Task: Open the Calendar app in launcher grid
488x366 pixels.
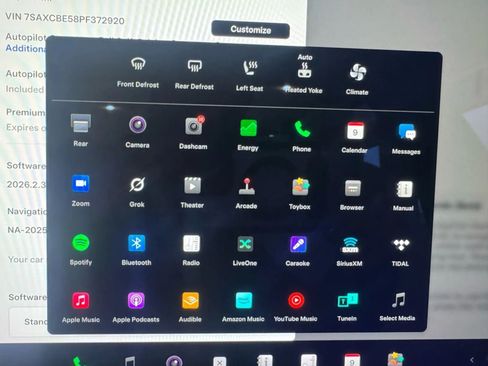Action: (354, 137)
